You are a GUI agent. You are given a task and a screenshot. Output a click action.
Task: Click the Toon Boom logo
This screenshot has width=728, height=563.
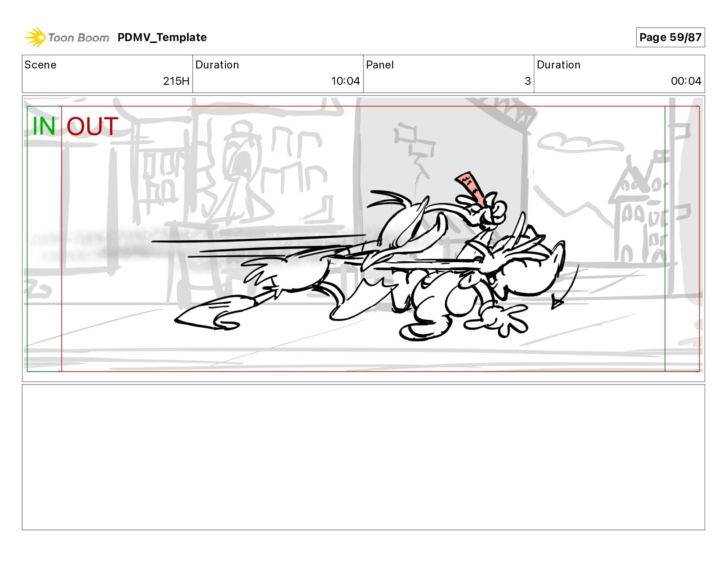point(67,38)
